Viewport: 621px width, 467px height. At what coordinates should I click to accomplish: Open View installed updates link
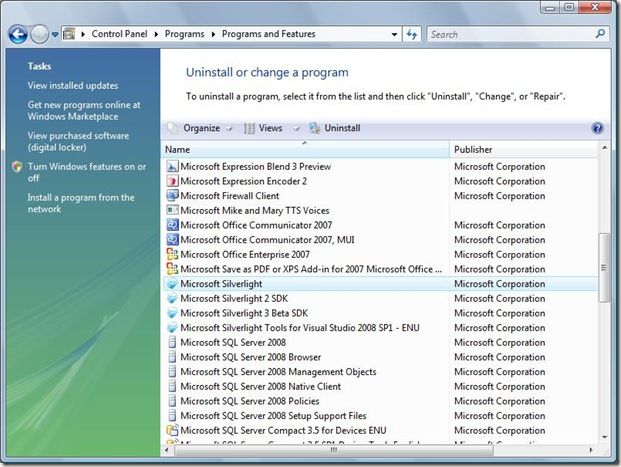point(73,86)
